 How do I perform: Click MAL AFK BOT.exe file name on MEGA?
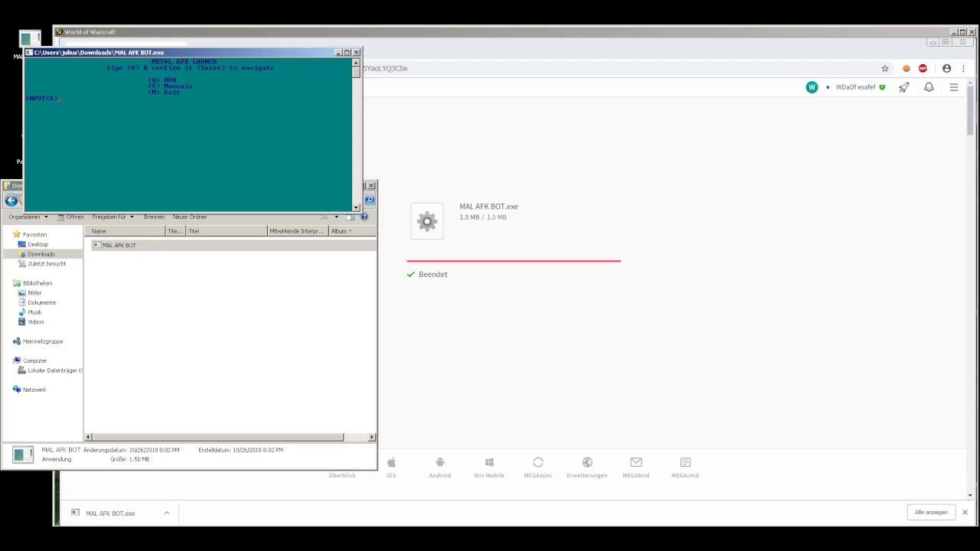pyautogui.click(x=489, y=207)
